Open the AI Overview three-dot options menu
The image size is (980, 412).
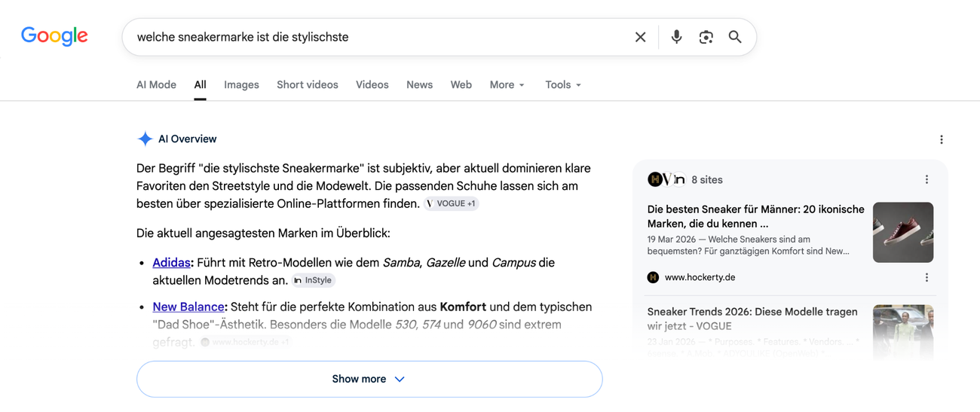click(x=941, y=139)
